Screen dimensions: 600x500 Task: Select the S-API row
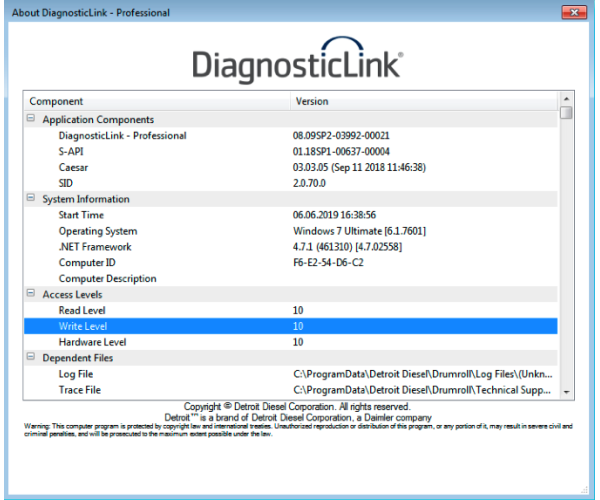tap(291, 151)
